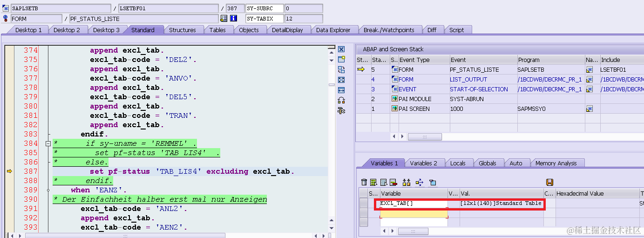644x238 pixels.
Task: Click the delete row icon with red bar
Action: [393, 182]
